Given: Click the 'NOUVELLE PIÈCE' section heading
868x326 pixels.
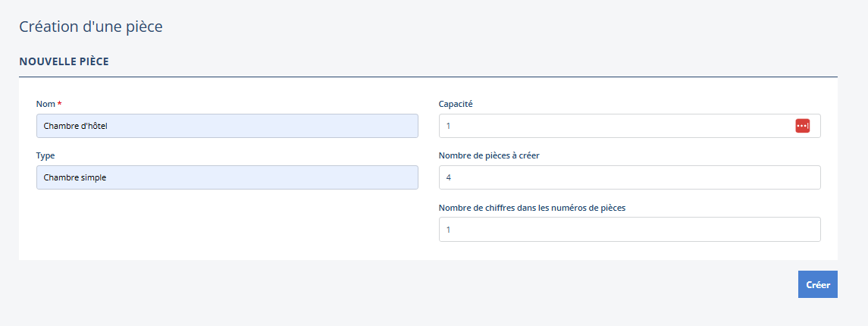Looking at the screenshot, I should pyautogui.click(x=64, y=61).
